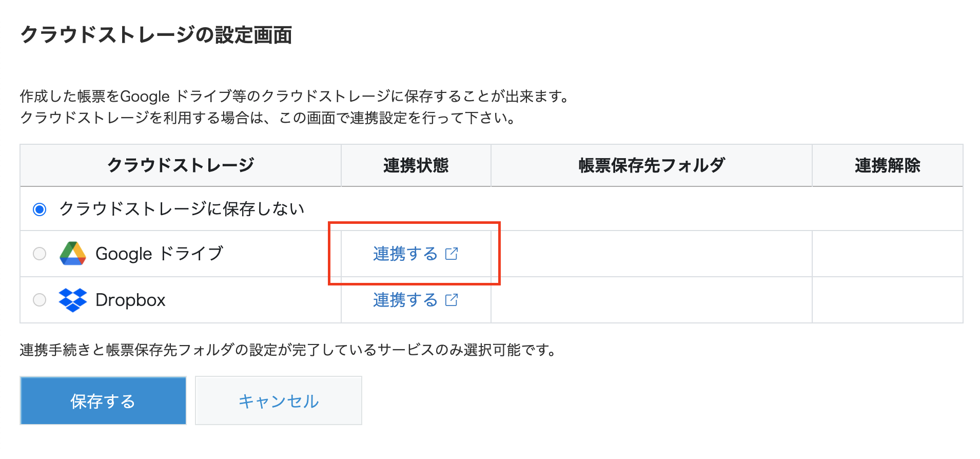980x459 pixels.
Task: Select the Dropbox radio button
Action: [x=39, y=300]
